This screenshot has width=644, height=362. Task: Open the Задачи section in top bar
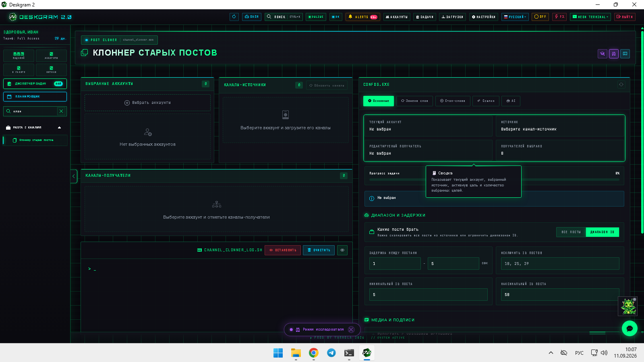pyautogui.click(x=425, y=17)
